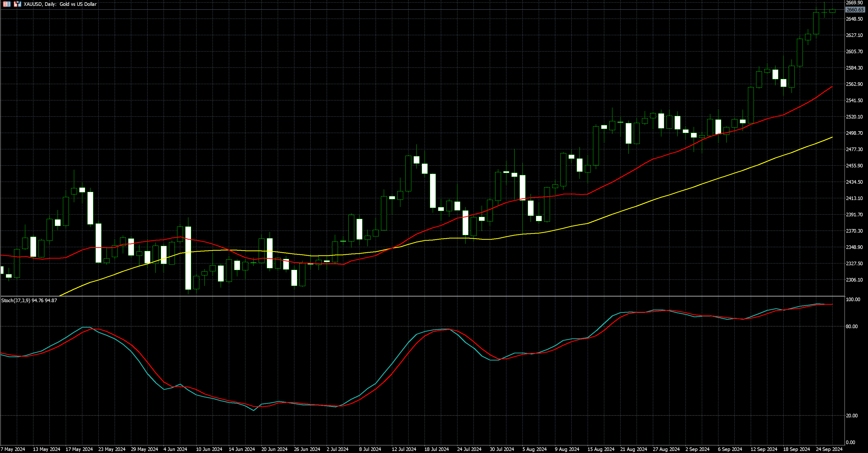Click the stochastic 100.00 scale label

(853, 299)
